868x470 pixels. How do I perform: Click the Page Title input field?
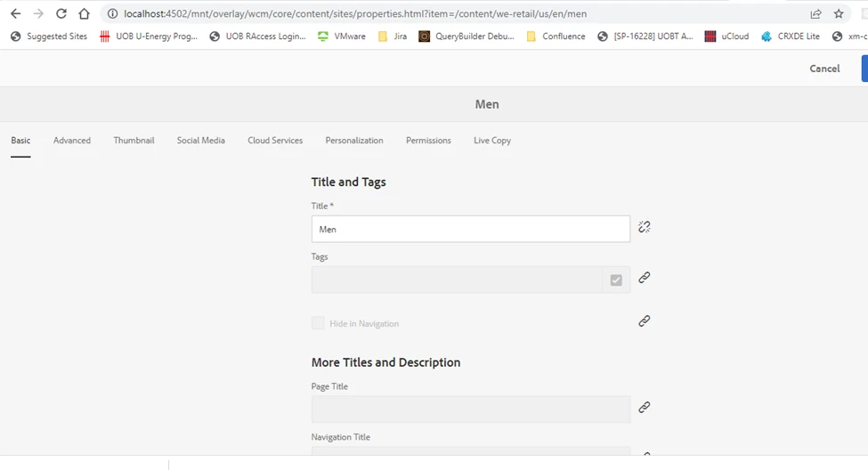pos(471,409)
